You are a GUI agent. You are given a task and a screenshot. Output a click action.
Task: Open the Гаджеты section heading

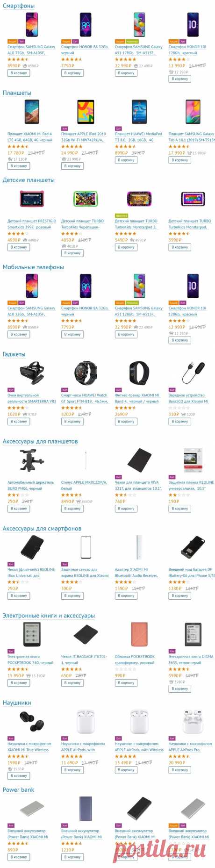tap(14, 354)
